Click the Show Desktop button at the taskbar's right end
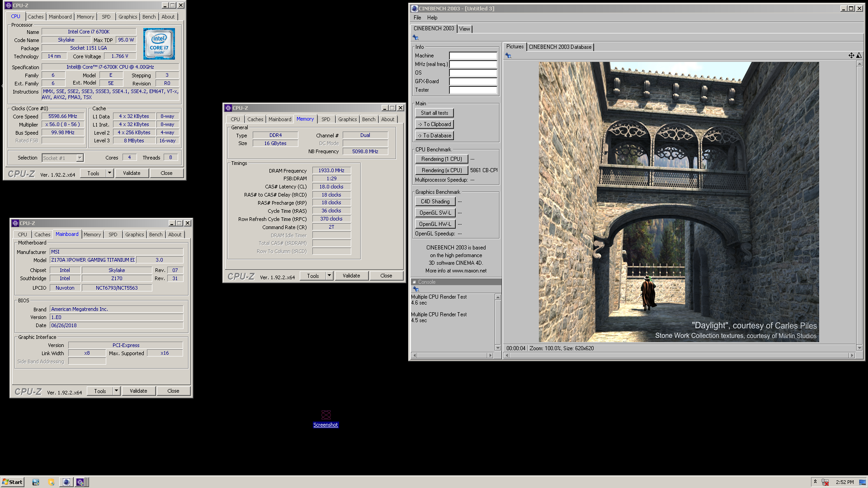The width and height of the screenshot is (868, 488). coord(863,482)
